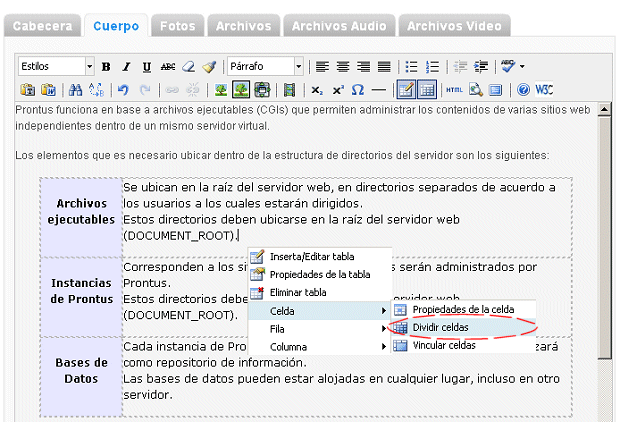Insert a bulleted list
The height and width of the screenshot is (422, 620).
[411, 67]
